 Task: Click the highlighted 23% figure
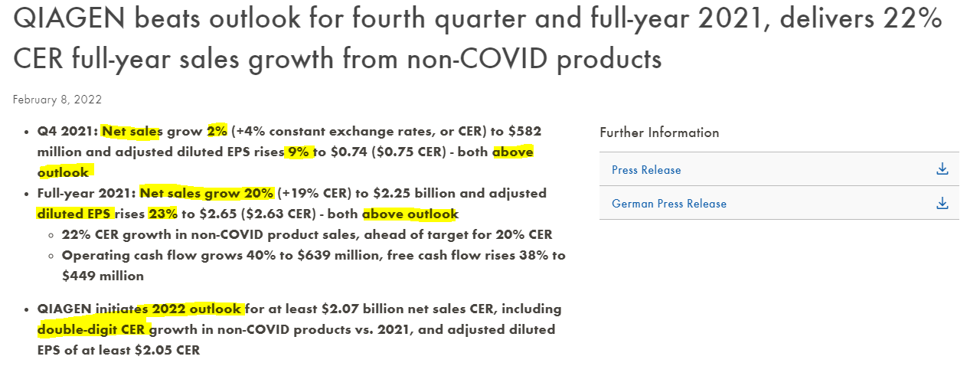[x=165, y=214]
